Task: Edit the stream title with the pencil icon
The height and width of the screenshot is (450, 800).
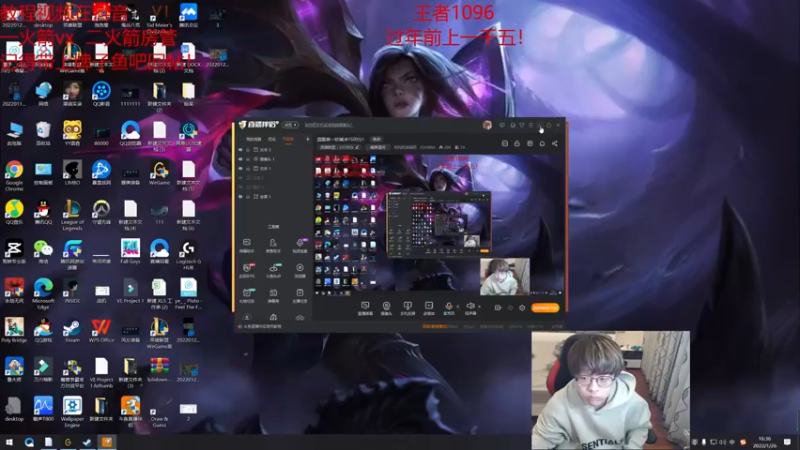Action: (357, 147)
